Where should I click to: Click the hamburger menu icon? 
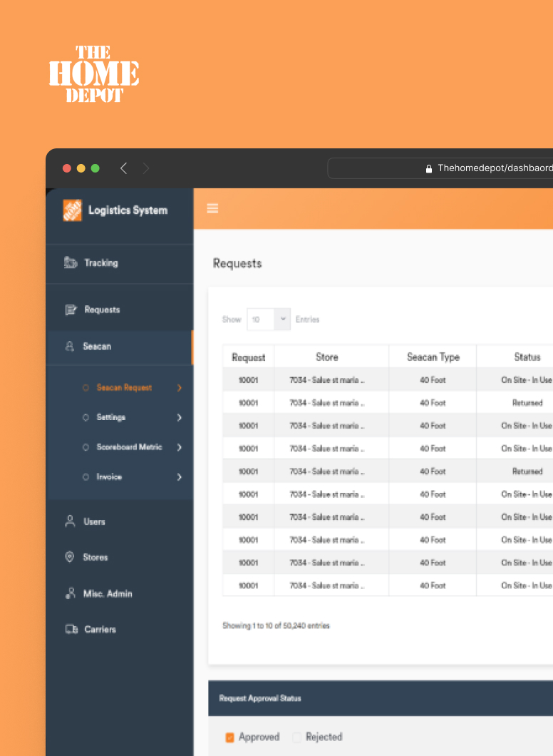[x=212, y=208]
